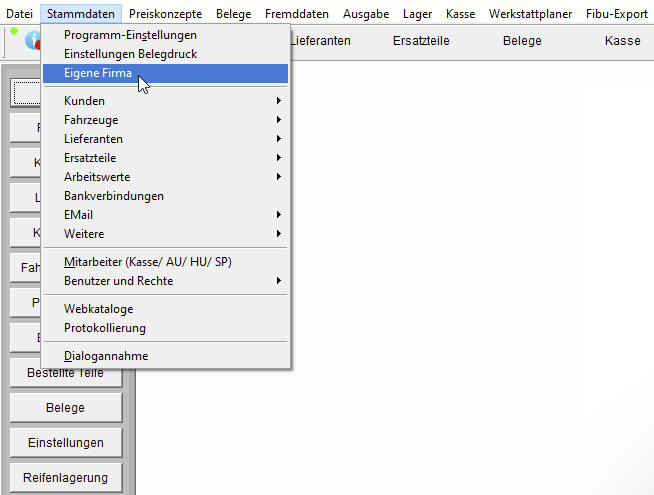Select Programm-Einstellungen menu entry
654x495 pixels.
[165, 35]
